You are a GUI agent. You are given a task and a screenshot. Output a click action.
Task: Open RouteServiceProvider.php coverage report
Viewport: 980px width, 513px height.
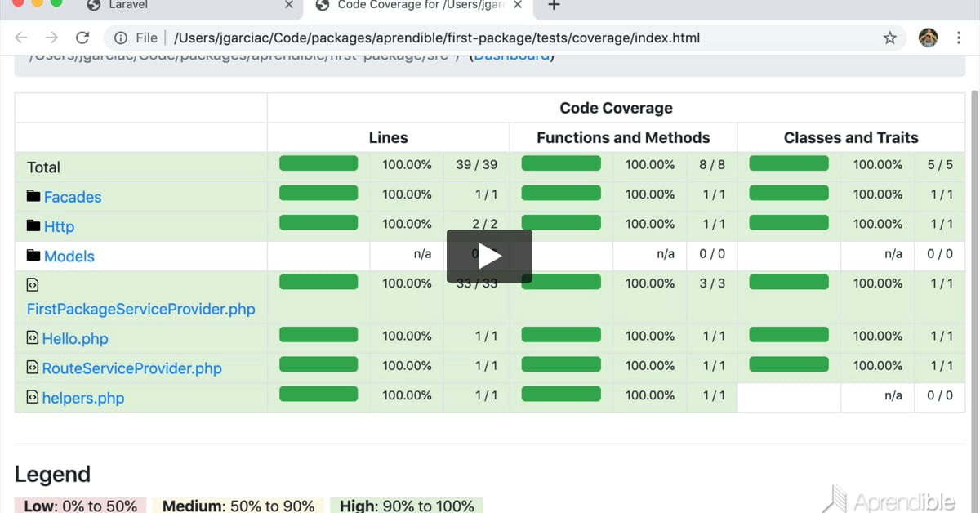pos(132,368)
